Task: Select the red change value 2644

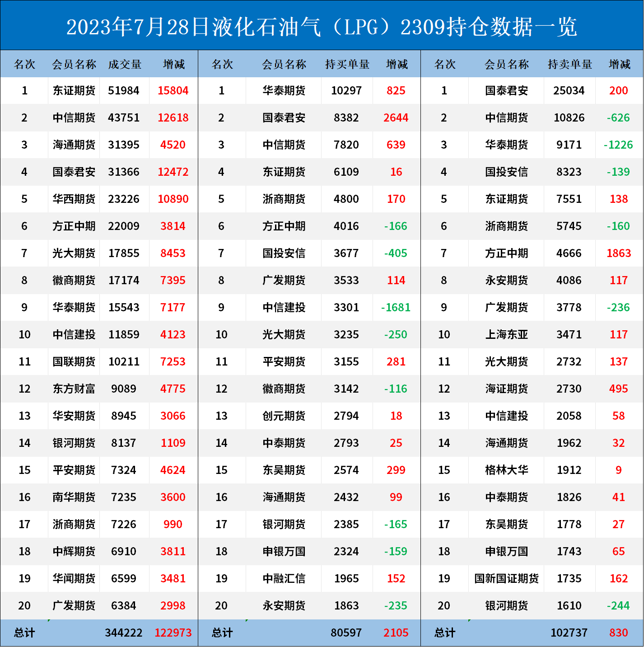Action: [x=396, y=118]
